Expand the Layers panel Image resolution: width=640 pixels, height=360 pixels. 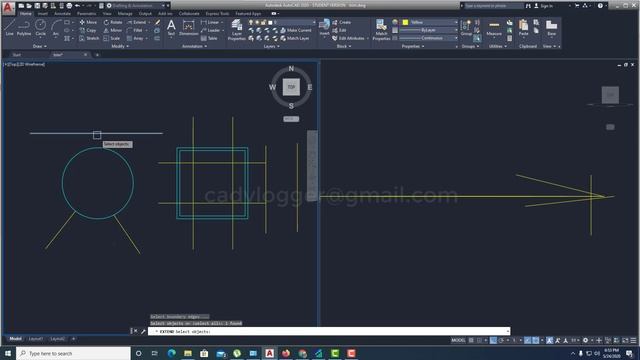coord(271,46)
